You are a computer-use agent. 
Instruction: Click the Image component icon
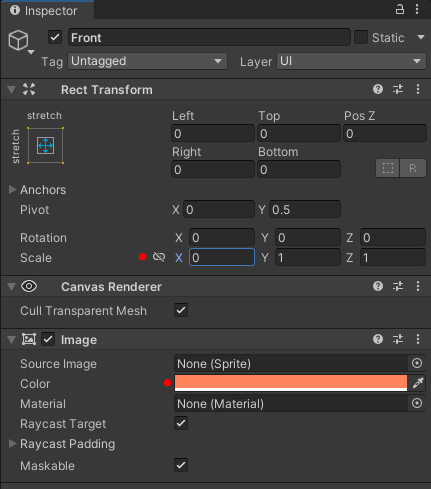pos(29,339)
